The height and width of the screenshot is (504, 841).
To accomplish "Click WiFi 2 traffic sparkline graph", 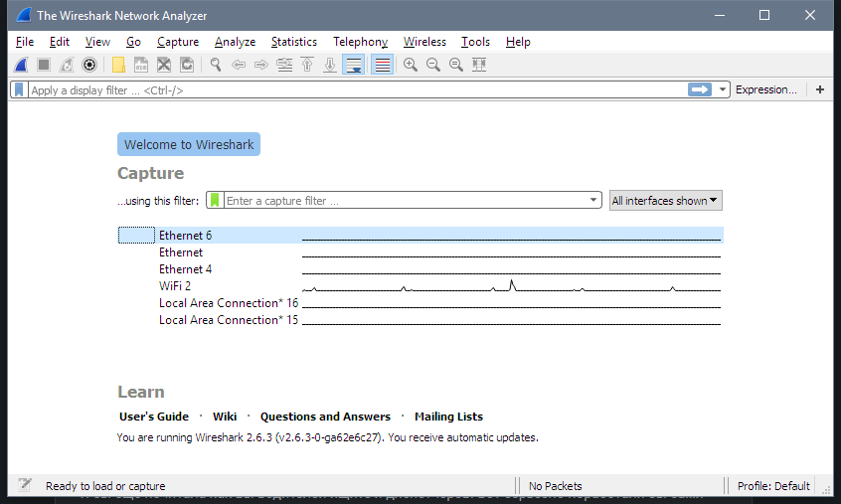I will [x=511, y=285].
